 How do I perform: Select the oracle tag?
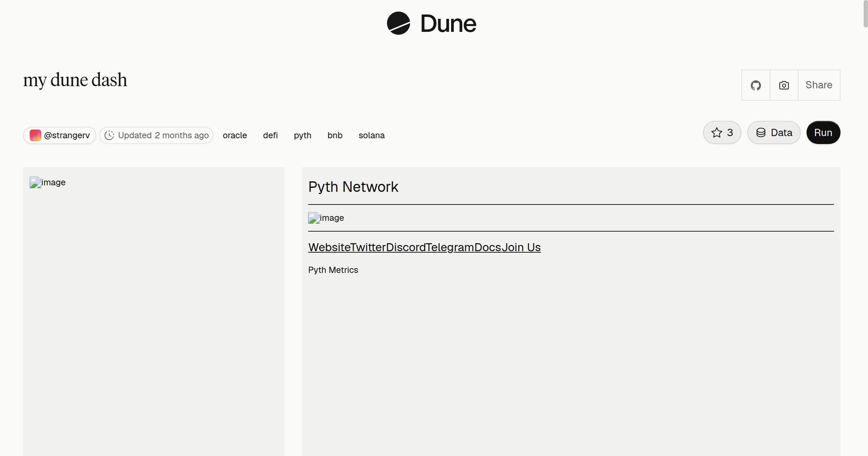[235, 135]
